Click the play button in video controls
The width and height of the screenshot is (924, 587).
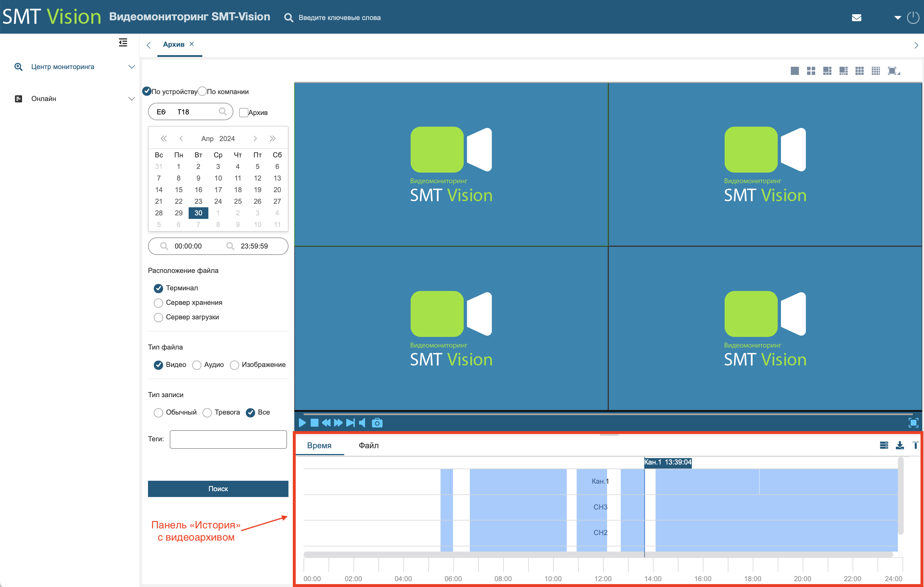click(302, 423)
